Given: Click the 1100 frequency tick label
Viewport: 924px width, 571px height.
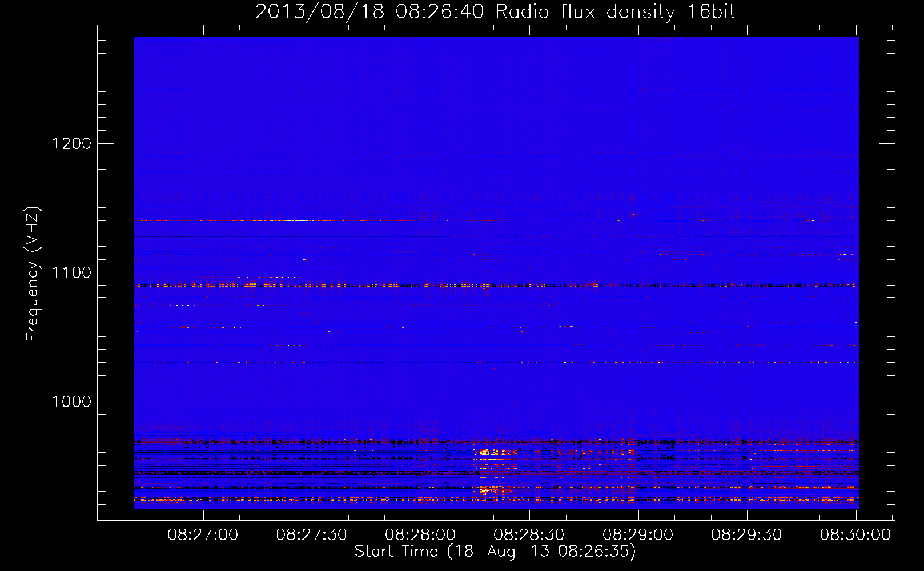Looking at the screenshot, I should click(x=71, y=272).
